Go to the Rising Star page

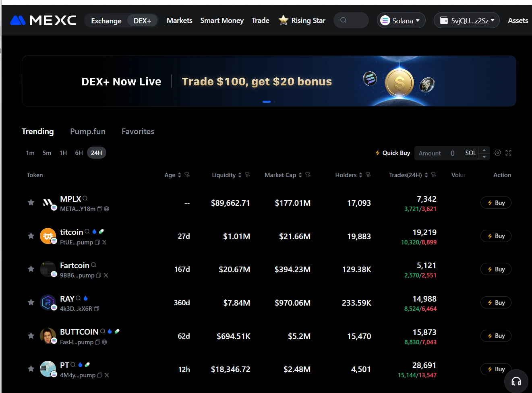(302, 20)
